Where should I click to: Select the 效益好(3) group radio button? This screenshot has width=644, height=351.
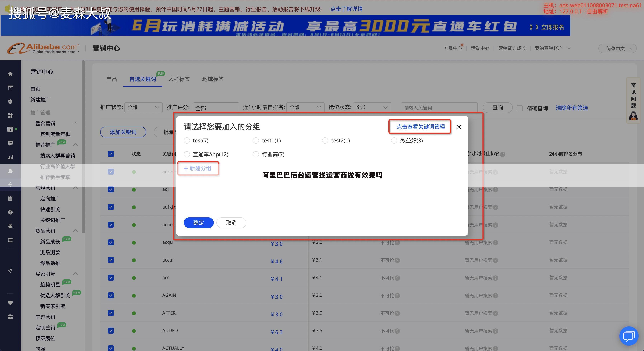click(394, 141)
